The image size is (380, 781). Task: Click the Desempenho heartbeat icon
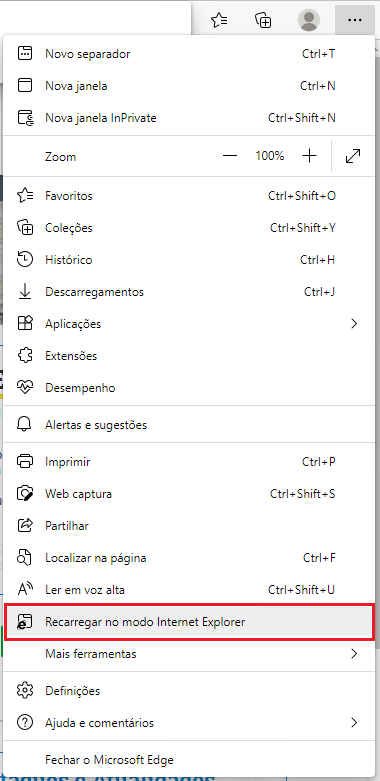(25, 388)
